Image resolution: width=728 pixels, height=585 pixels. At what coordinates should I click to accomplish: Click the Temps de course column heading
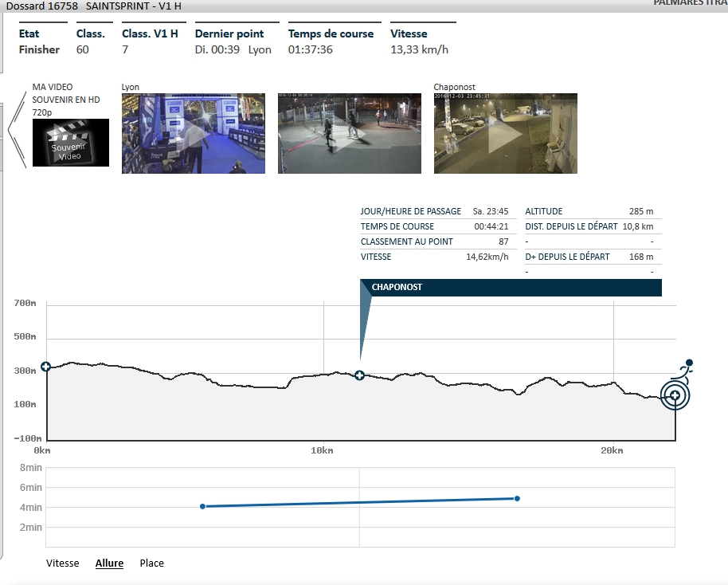[x=331, y=34]
